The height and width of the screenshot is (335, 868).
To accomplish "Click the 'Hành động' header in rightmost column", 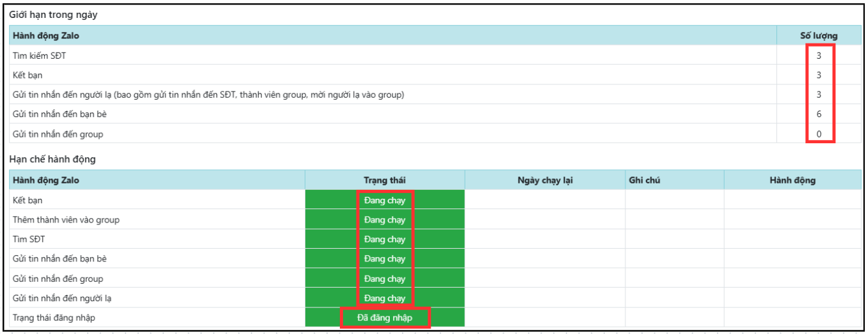I will click(792, 180).
